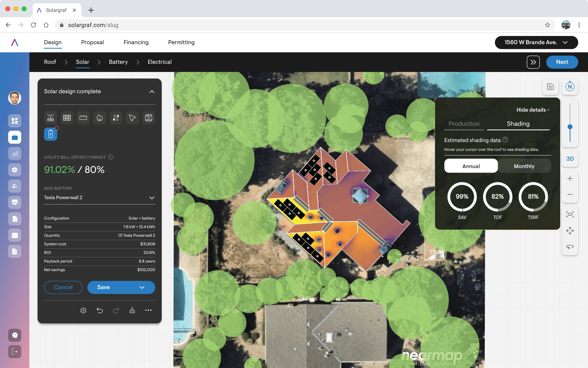Select Annual shading view

[471, 166]
